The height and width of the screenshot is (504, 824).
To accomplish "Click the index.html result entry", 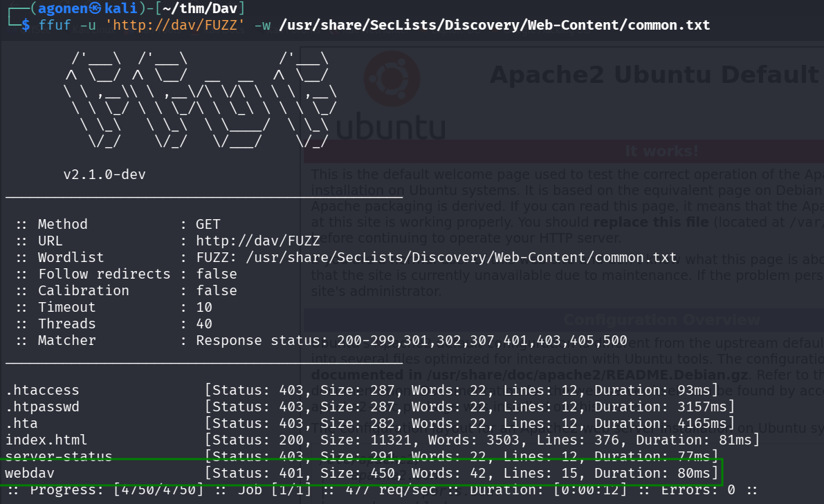I will pyautogui.click(x=46, y=440).
